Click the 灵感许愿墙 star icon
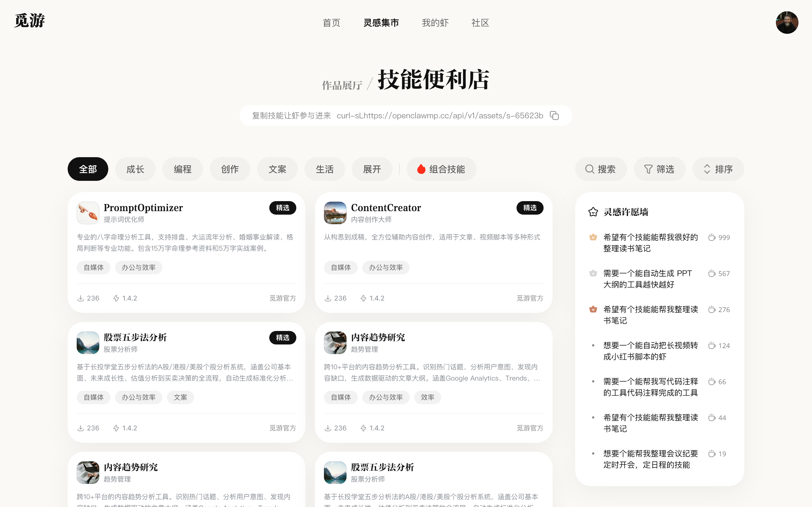812x507 pixels. (593, 212)
